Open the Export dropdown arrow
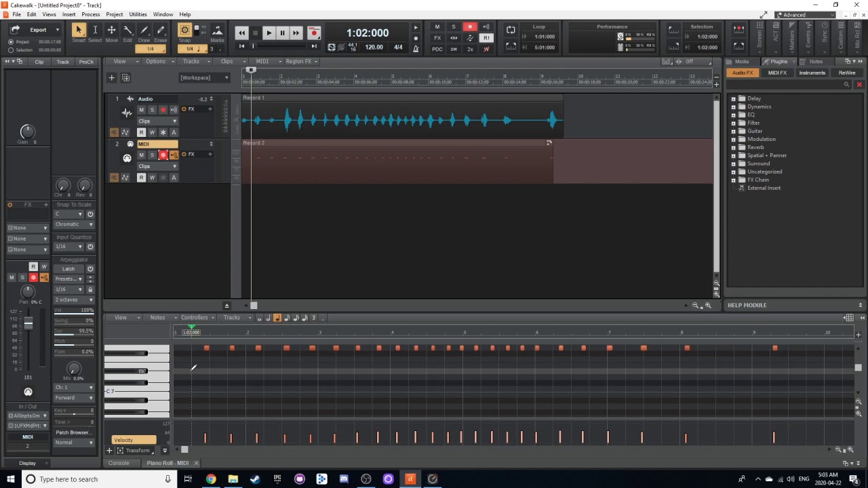 [57, 30]
